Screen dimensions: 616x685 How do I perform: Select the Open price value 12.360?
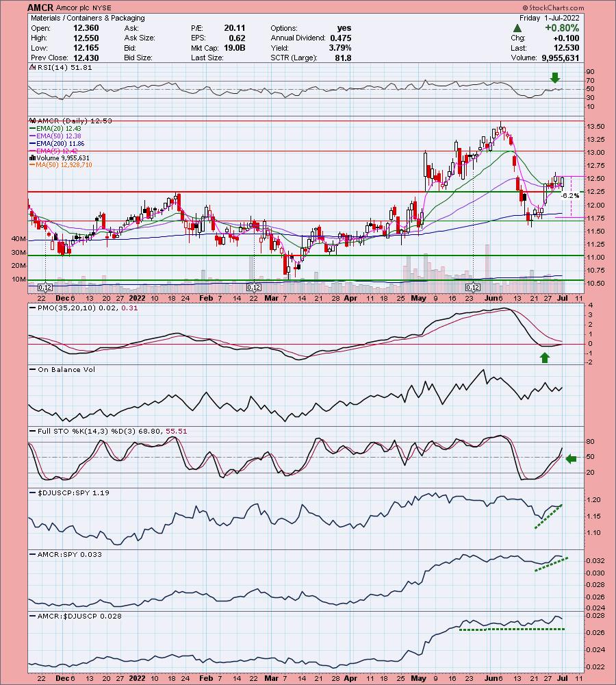pos(86,28)
